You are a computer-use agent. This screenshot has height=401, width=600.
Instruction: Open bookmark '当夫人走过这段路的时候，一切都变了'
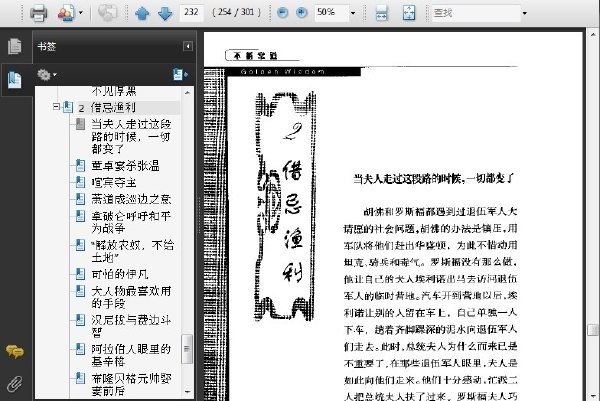131,136
